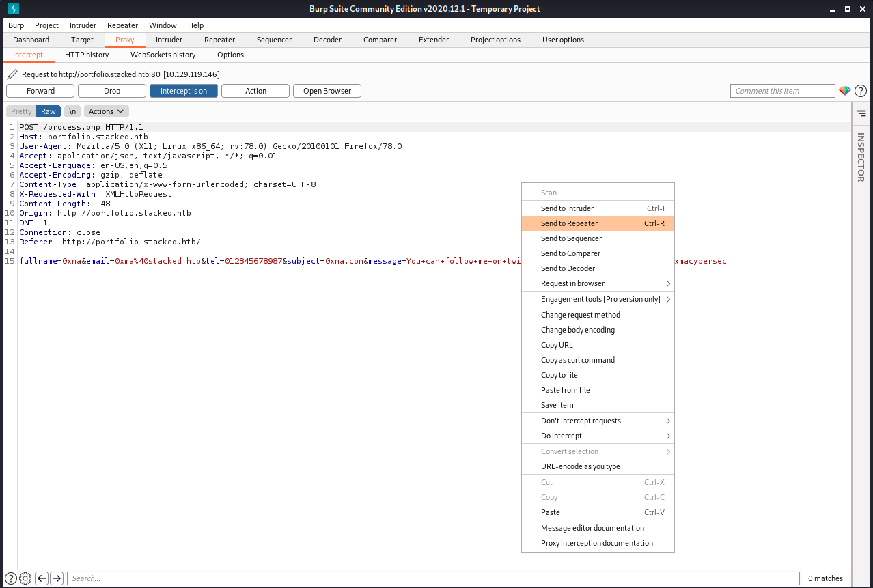
Task: Click the bottom Search field
Action: click(x=433, y=578)
